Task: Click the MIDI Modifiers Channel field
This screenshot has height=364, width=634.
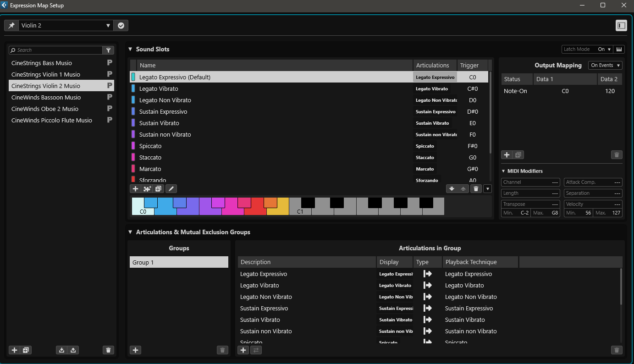Action: click(x=530, y=182)
